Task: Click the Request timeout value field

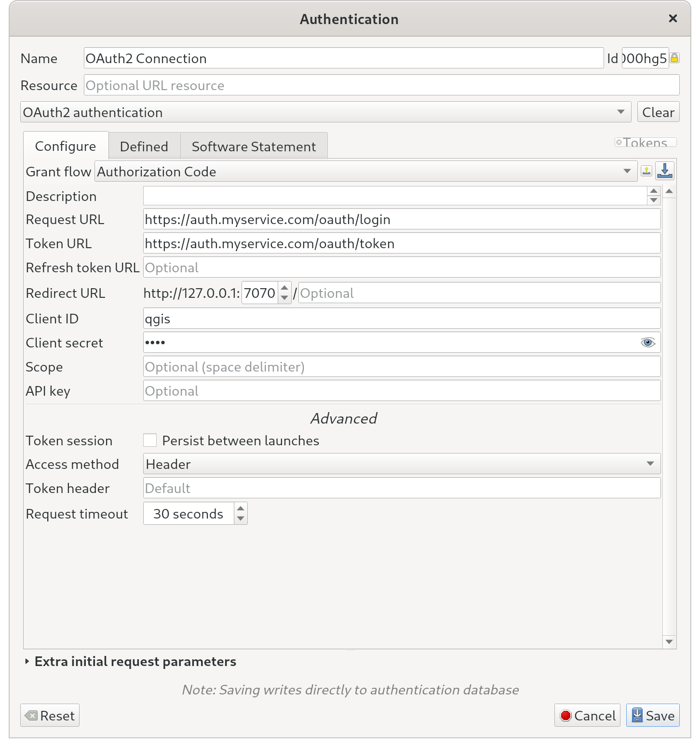Action: 188,514
